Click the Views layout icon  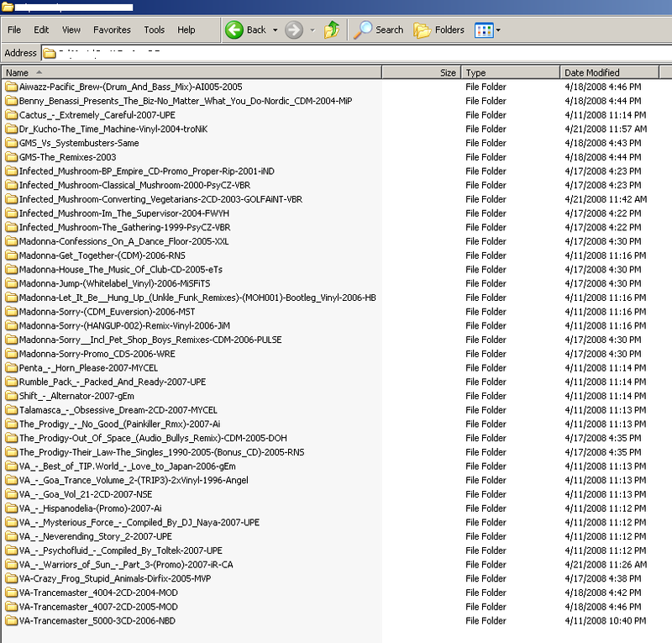click(x=484, y=30)
